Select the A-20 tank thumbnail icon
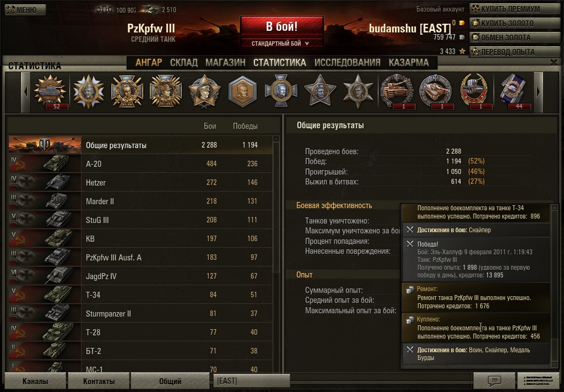The image size is (564, 392). [45, 164]
